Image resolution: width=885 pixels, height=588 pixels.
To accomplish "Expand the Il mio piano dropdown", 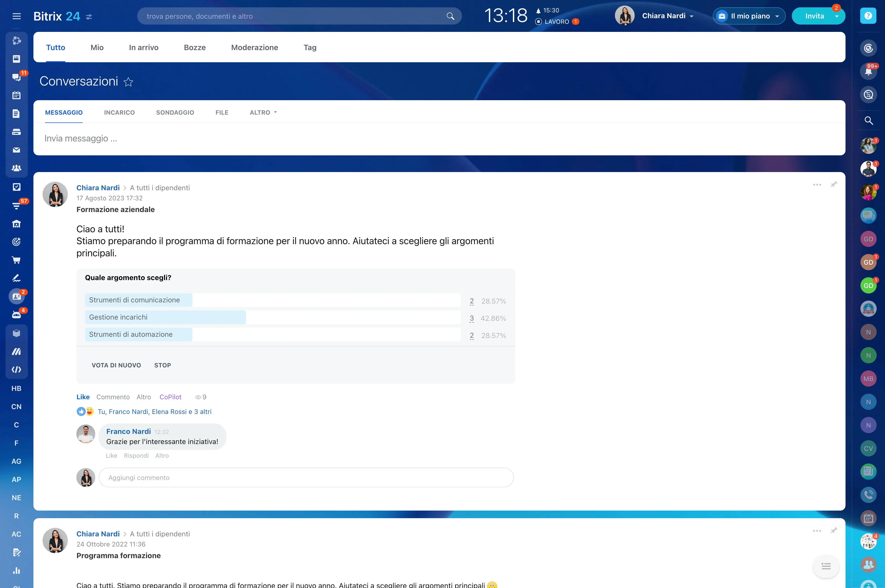I will (749, 16).
